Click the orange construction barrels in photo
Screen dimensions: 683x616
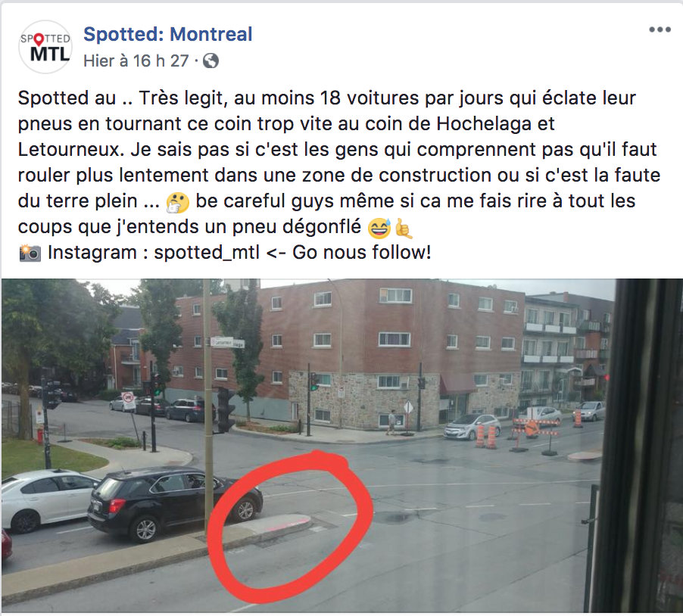pyautogui.click(x=486, y=436)
